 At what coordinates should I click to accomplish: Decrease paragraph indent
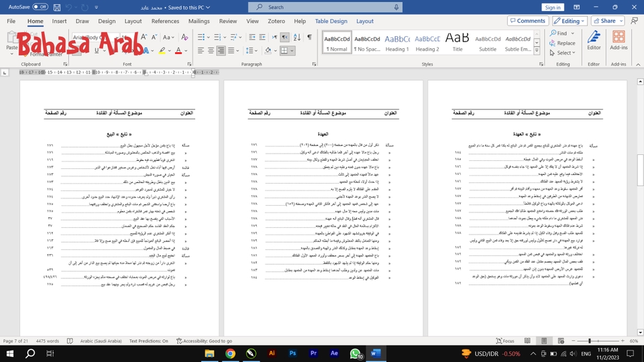pos(252,37)
